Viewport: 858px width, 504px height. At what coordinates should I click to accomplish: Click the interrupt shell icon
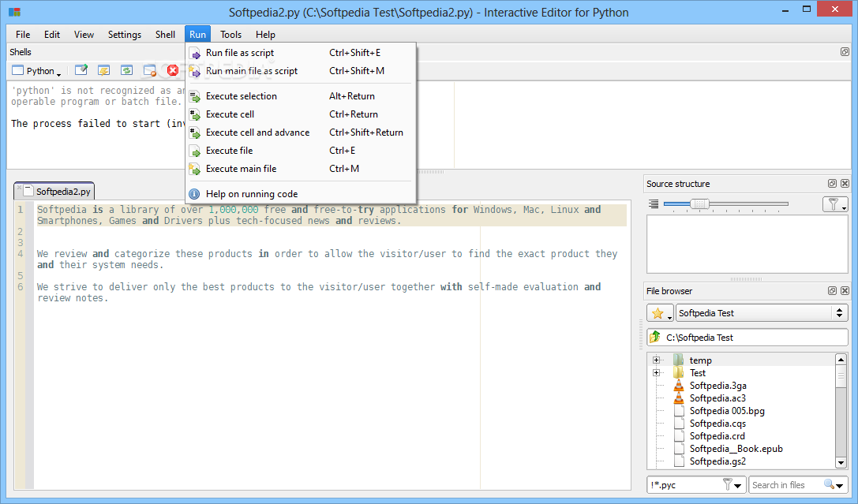point(149,70)
